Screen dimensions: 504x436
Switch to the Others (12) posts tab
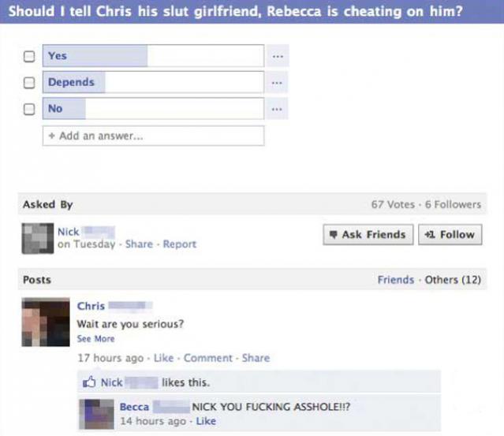(453, 280)
